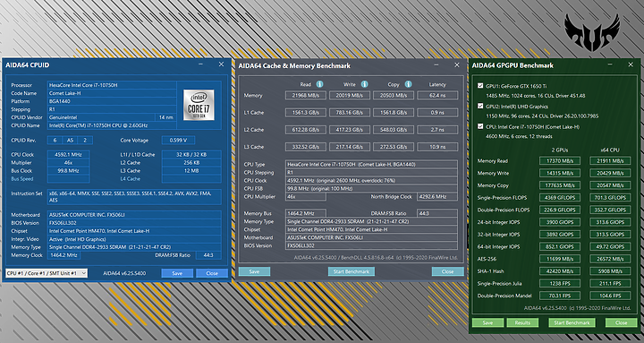Click DRAM:FSB Ratio 44:3 in CPUID window
The width and height of the screenshot is (644, 343).
tap(208, 255)
